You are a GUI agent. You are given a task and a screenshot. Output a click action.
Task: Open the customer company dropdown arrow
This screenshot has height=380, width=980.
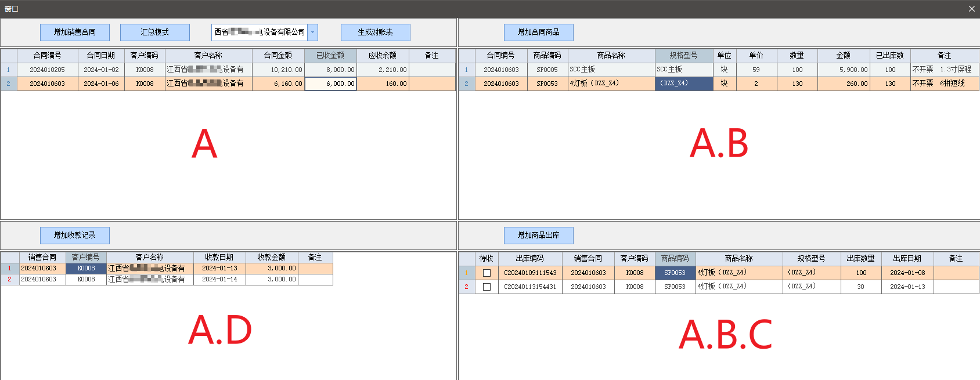point(312,32)
